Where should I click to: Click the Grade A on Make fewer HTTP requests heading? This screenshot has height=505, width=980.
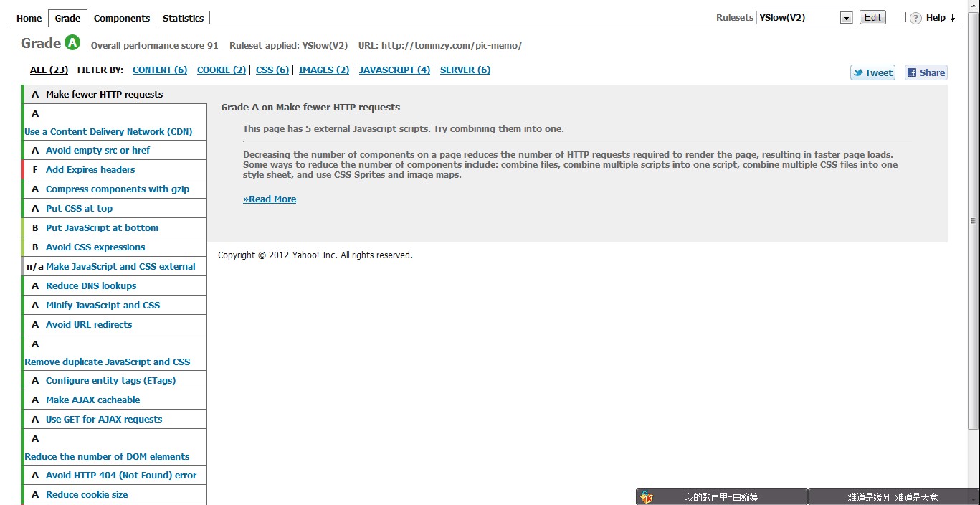(310, 107)
